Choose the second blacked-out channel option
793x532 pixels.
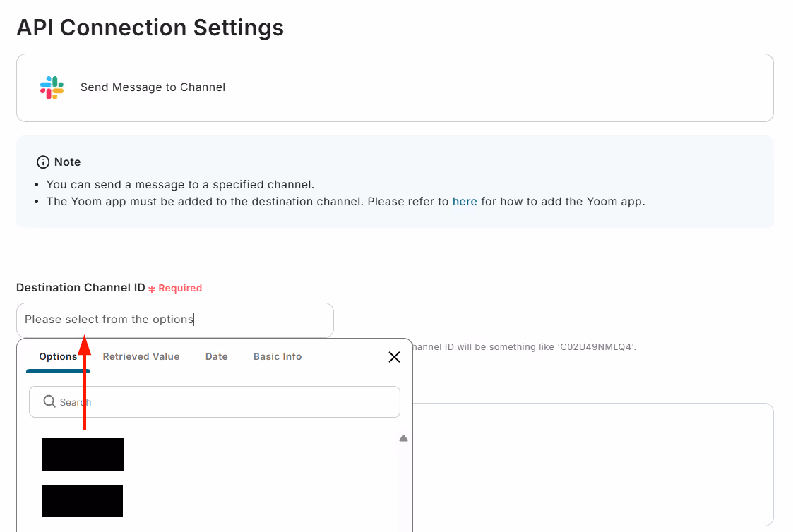click(x=83, y=501)
